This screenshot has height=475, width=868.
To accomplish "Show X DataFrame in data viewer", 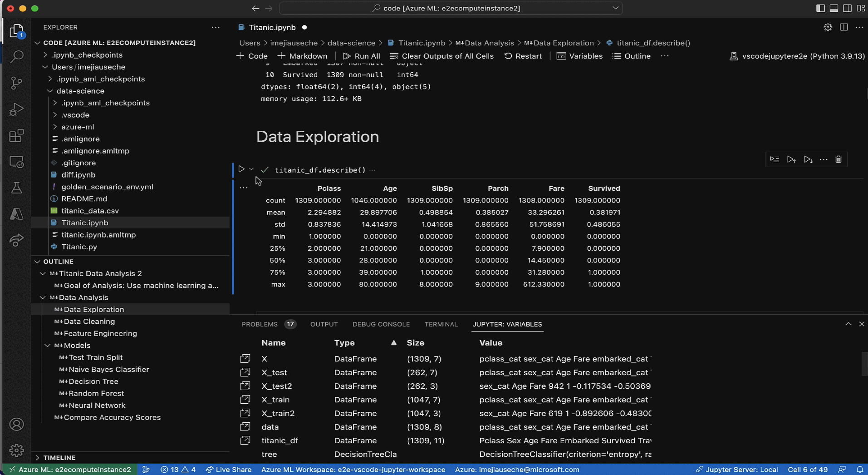I will 245,359.
